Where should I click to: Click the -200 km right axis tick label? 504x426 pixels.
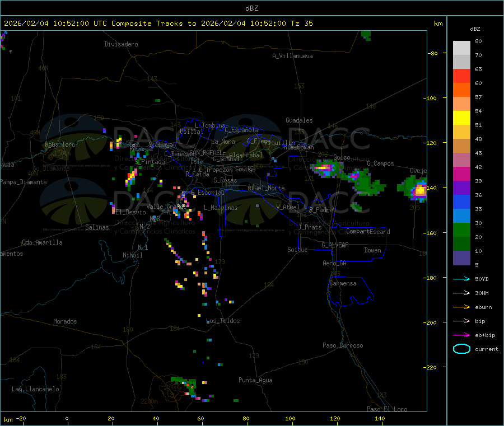coord(430,322)
